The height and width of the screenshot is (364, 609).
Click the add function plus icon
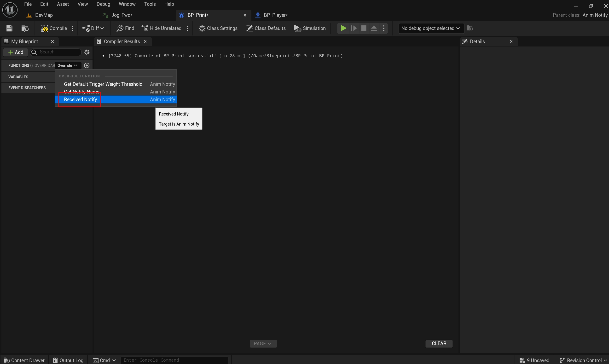[x=87, y=65]
